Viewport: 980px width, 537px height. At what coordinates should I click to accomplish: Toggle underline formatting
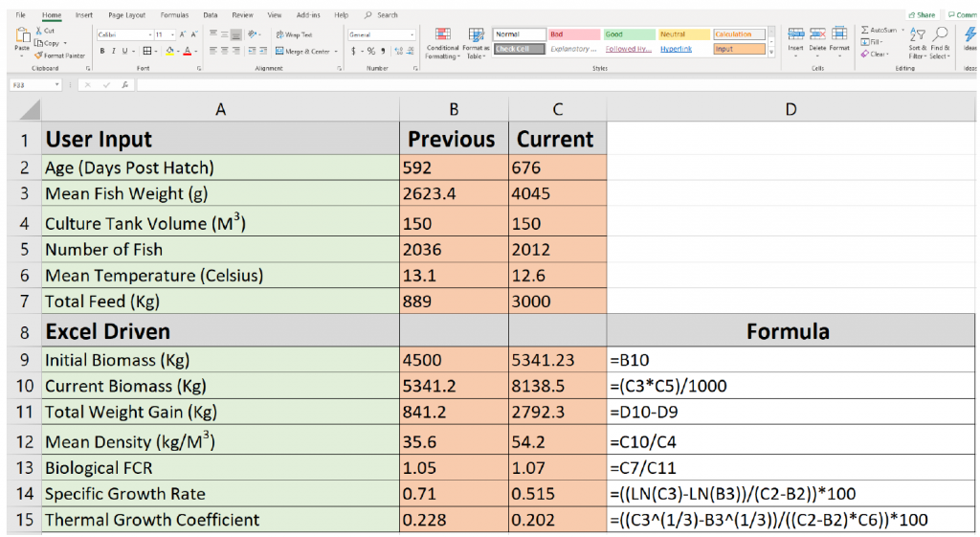click(x=124, y=52)
